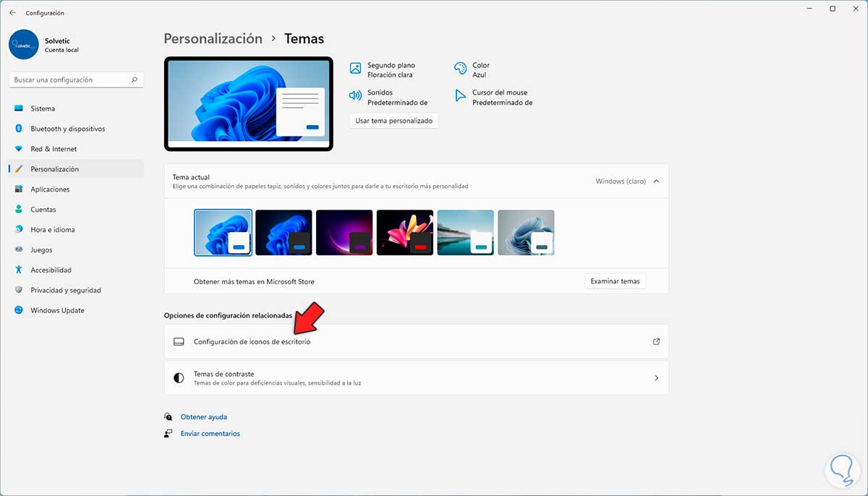Open the Aplicaciones icon

pos(19,189)
